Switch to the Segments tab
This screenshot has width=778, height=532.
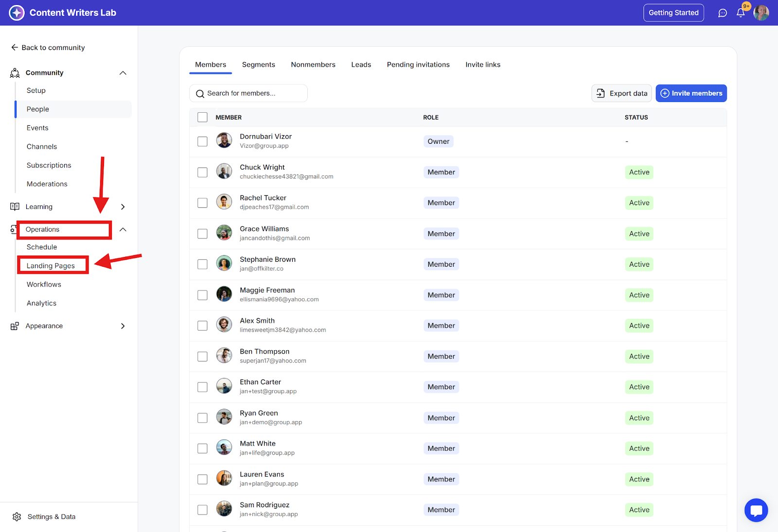click(x=258, y=65)
